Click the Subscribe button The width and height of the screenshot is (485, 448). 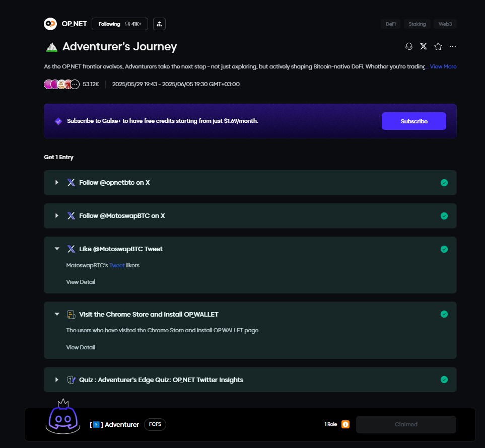click(x=413, y=121)
